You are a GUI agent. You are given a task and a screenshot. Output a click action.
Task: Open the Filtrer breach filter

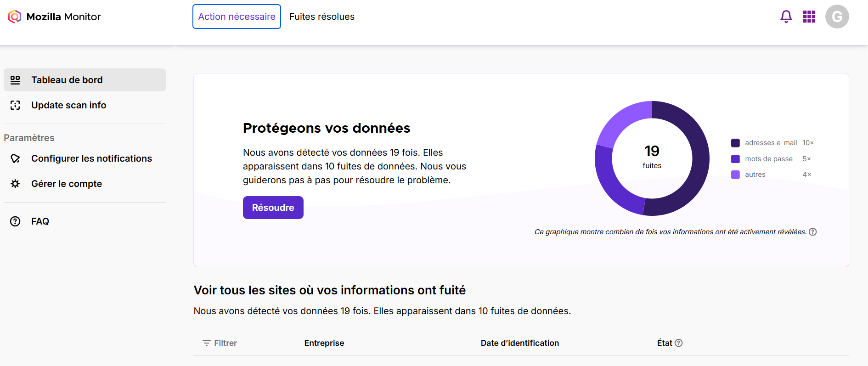[220, 343]
